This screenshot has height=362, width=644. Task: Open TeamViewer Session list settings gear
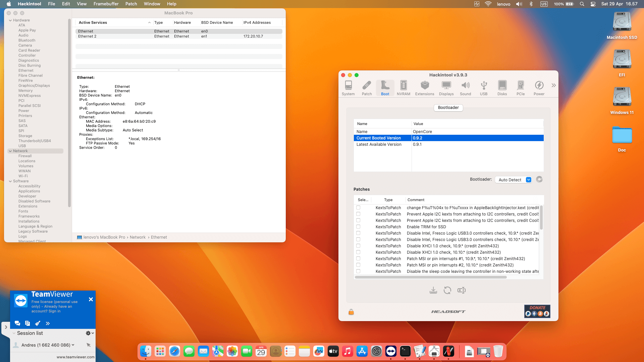pos(90,333)
